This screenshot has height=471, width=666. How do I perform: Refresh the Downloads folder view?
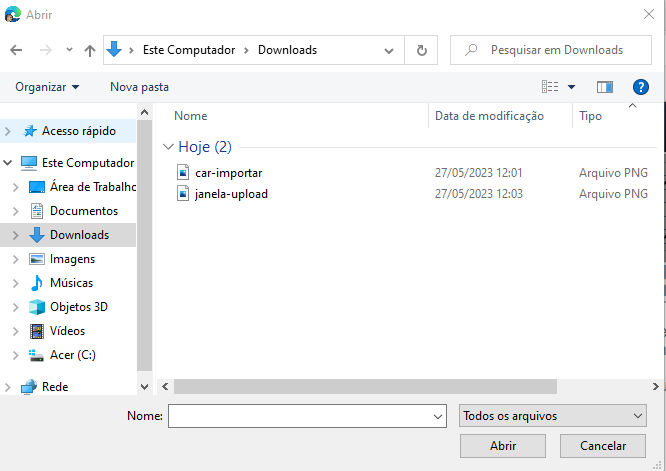421,50
